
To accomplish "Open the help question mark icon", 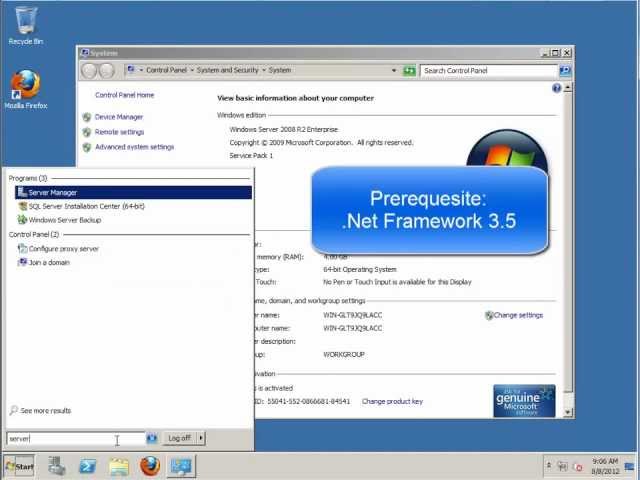I will (x=556, y=88).
